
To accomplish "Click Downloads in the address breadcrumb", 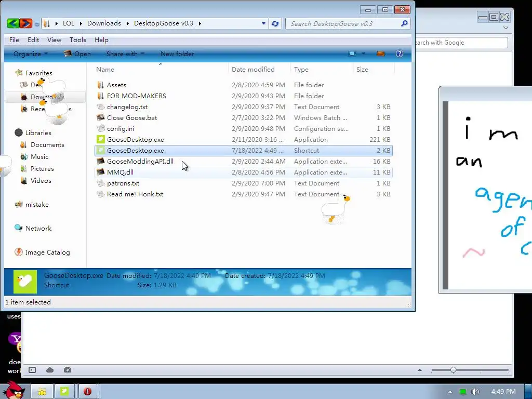I will click(104, 23).
